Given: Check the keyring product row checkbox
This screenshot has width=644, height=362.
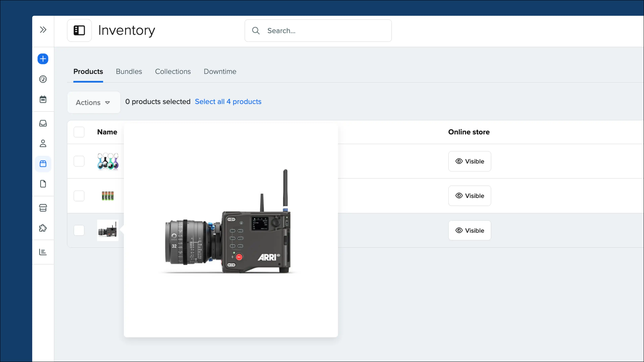Looking at the screenshot, I should (79, 161).
